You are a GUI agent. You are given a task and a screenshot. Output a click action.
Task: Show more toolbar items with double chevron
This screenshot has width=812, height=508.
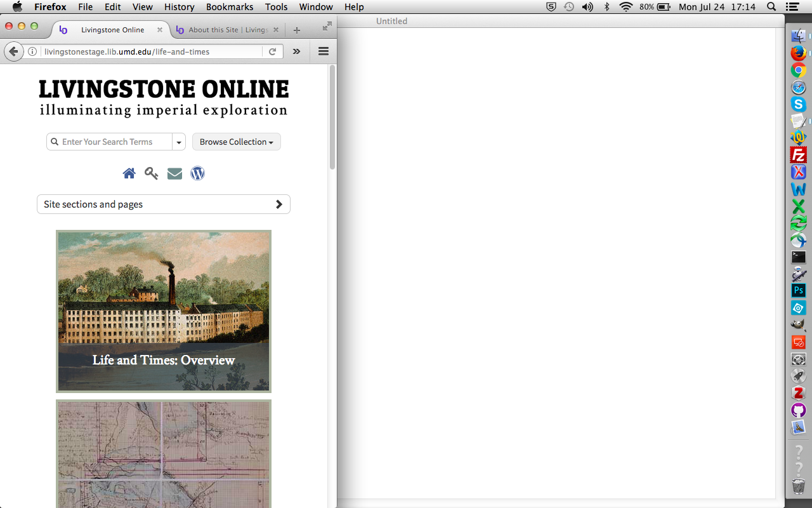click(x=296, y=51)
